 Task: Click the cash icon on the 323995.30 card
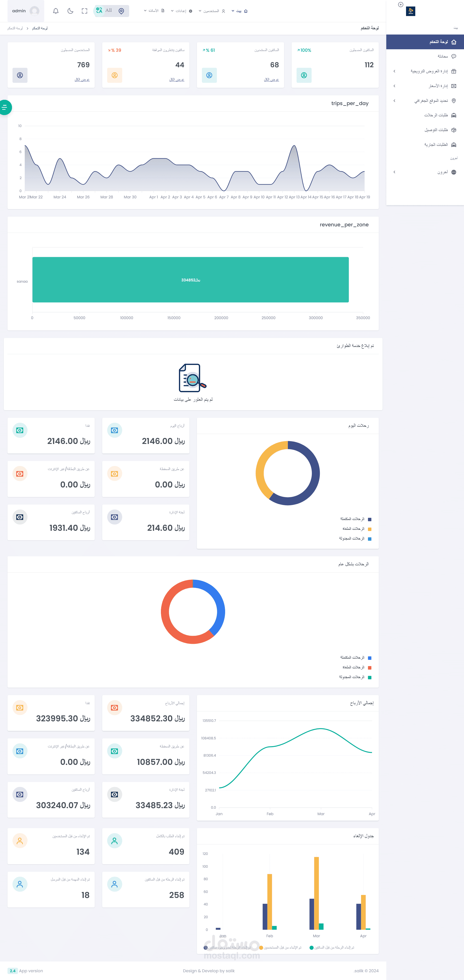click(20, 708)
